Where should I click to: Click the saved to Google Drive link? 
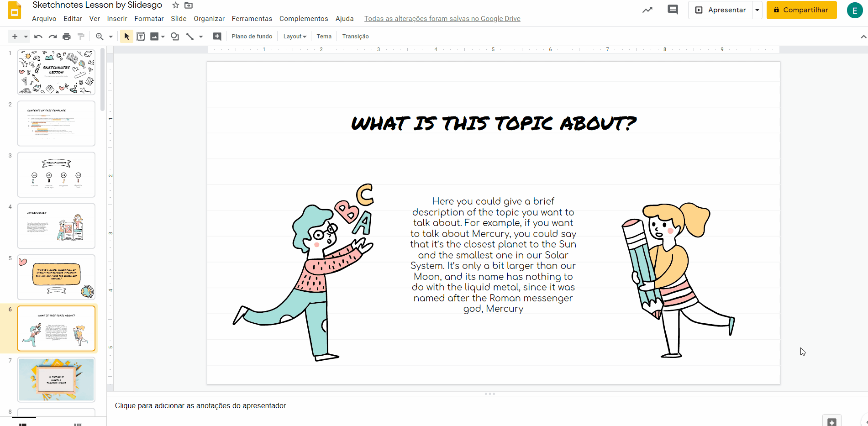[442, 19]
